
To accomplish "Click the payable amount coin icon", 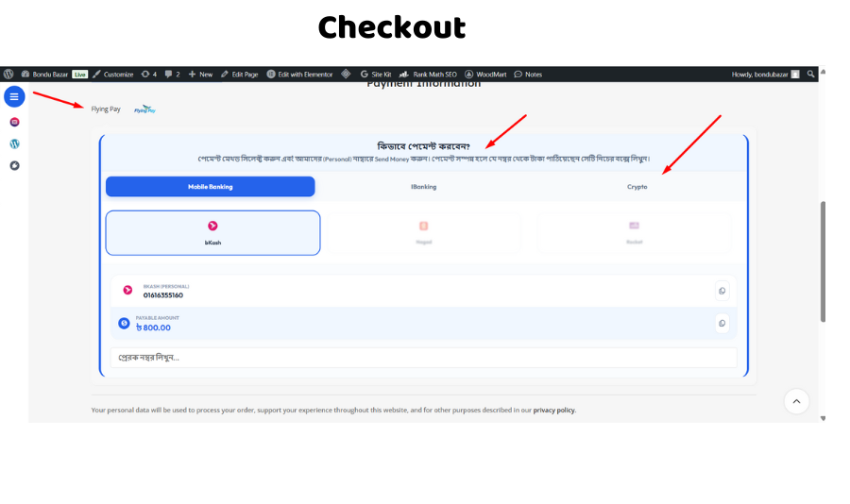I will pos(124,323).
